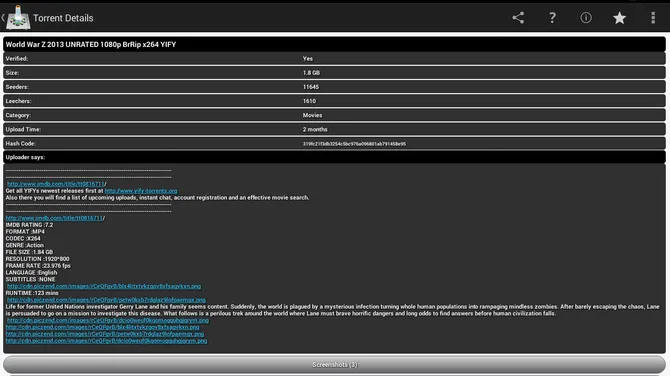
Task: Click the back chevron beside app logo
Action: [x=3, y=18]
